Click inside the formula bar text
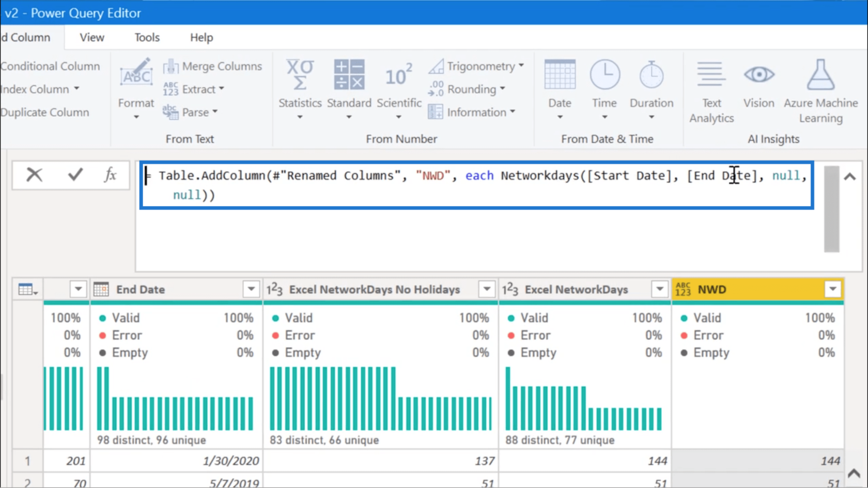Screen dimensions: 868x488 coord(476,185)
